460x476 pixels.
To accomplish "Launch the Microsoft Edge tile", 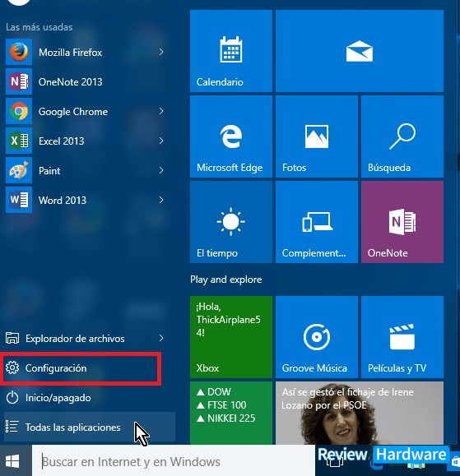I will tap(231, 136).
